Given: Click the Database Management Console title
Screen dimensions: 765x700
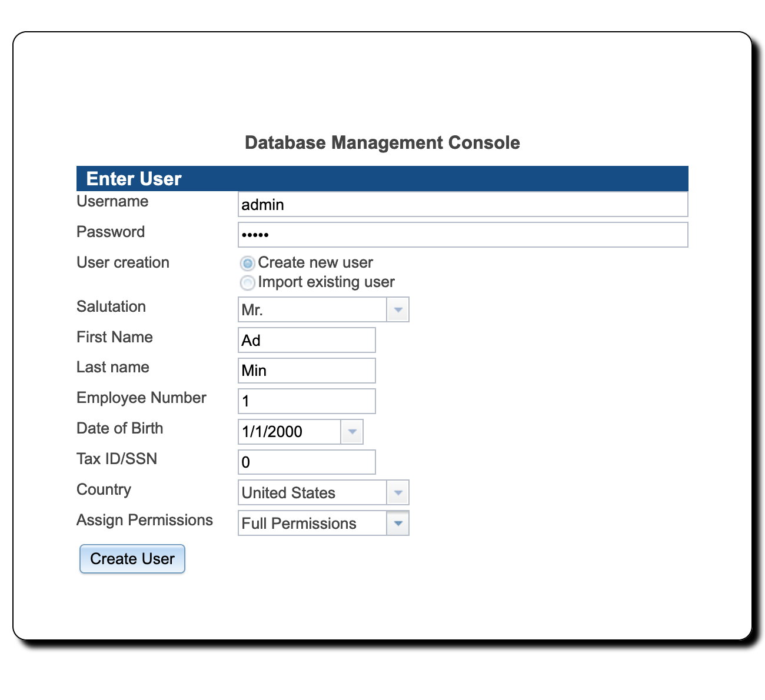Looking at the screenshot, I should click(x=382, y=142).
